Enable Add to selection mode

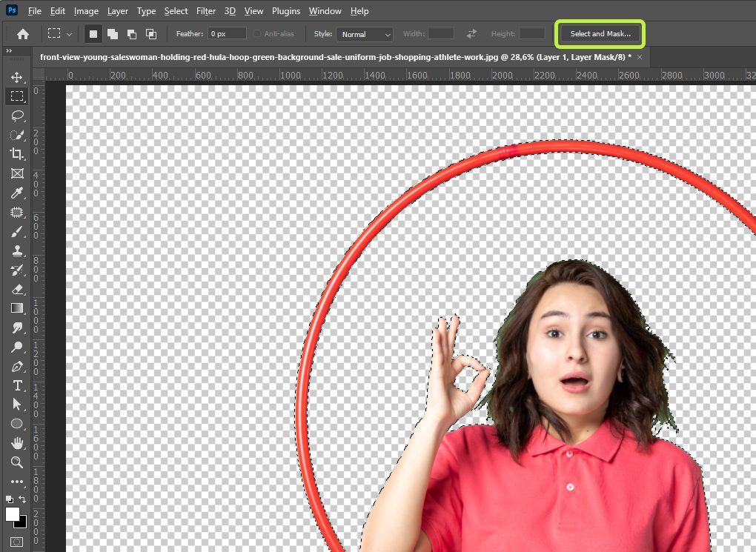(x=113, y=34)
